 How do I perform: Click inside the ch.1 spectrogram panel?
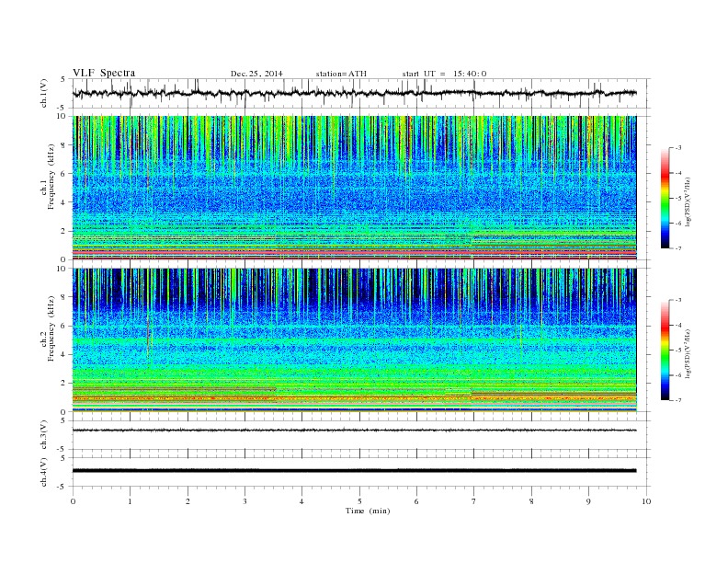pyautogui.click(x=354, y=188)
